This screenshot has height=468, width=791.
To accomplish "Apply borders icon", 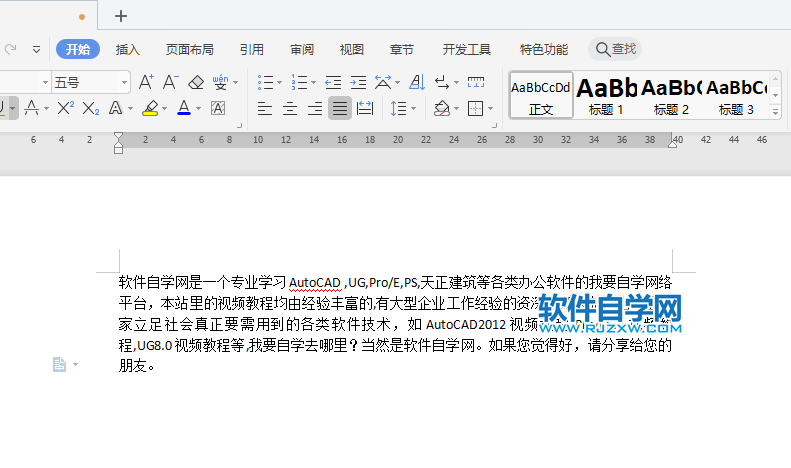I will [475, 108].
